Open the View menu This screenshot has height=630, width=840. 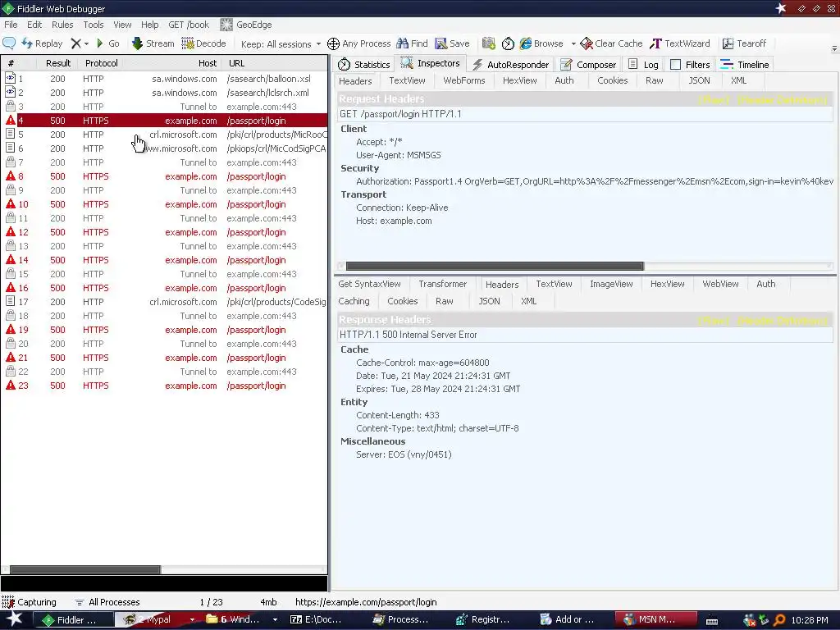click(122, 25)
